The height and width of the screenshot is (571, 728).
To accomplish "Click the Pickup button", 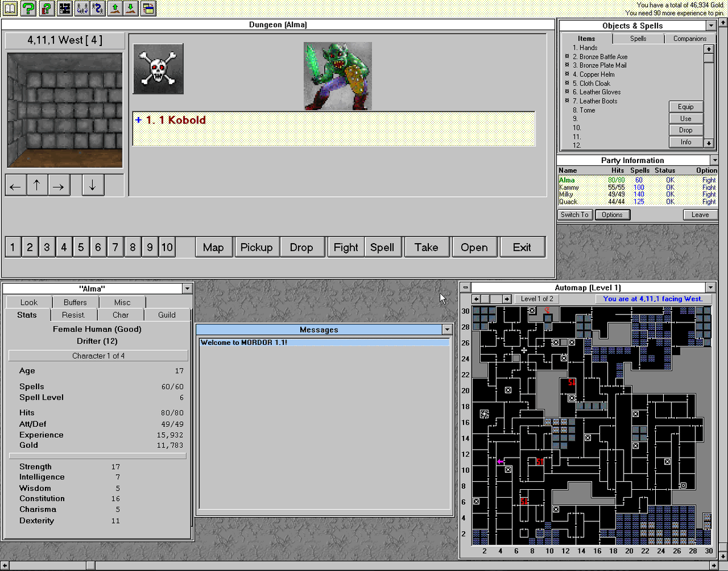I will (257, 247).
